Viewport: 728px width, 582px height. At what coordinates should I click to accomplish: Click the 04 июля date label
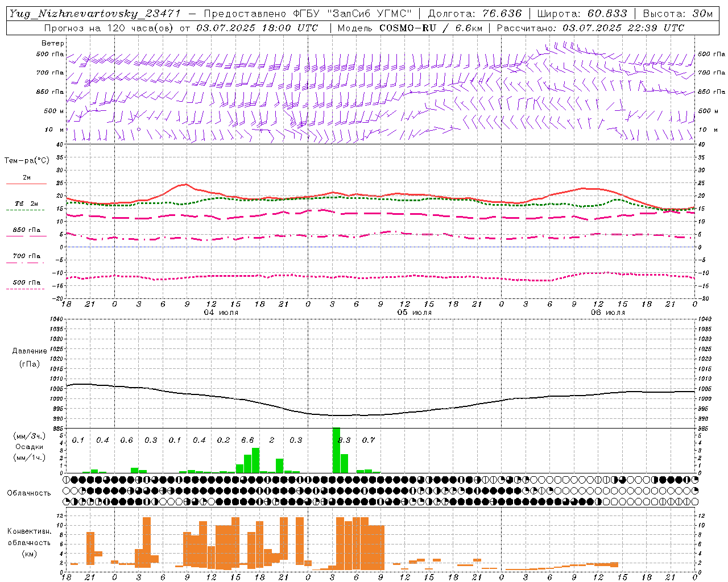(221, 313)
